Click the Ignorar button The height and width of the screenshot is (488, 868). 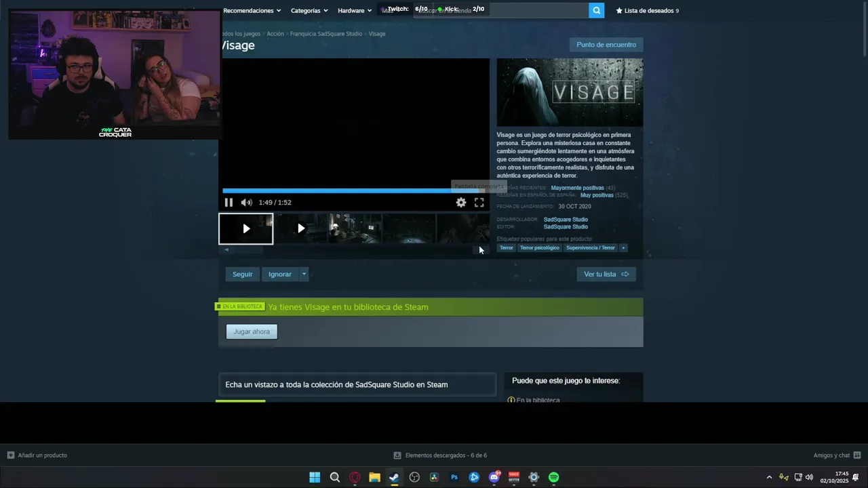point(280,274)
